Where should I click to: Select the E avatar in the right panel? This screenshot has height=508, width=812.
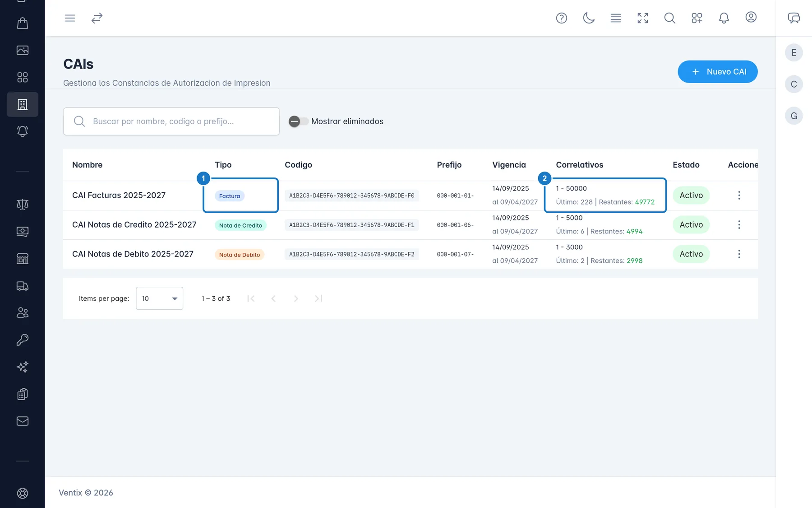(794, 53)
